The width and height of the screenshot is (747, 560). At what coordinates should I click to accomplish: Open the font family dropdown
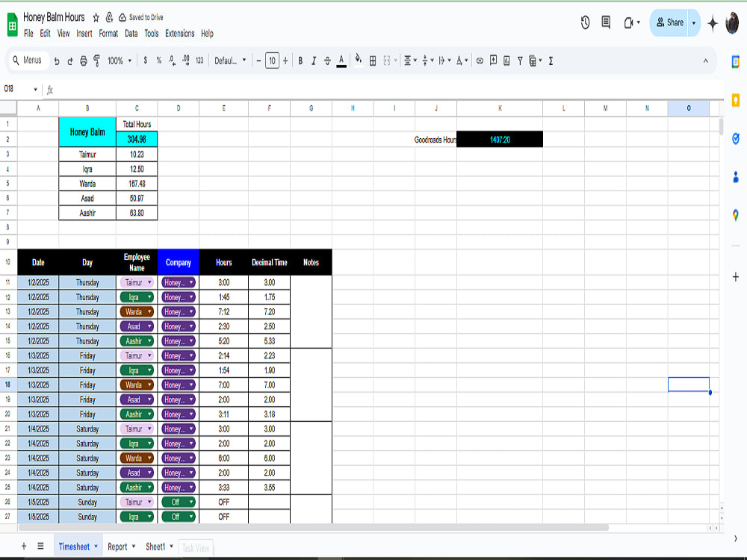click(x=230, y=60)
